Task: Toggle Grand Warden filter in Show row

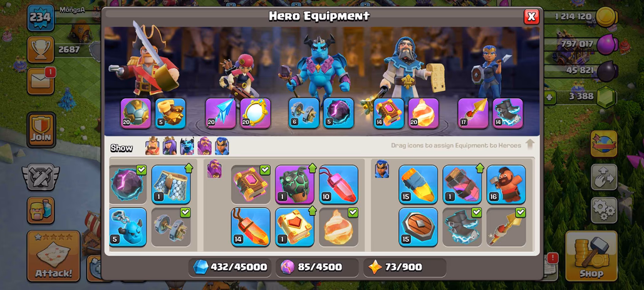Action: pyautogui.click(x=204, y=146)
